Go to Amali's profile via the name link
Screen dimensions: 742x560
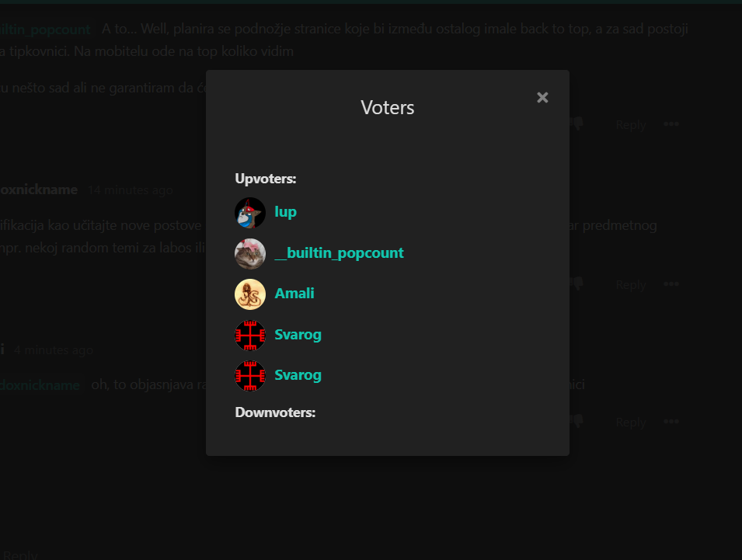click(294, 294)
